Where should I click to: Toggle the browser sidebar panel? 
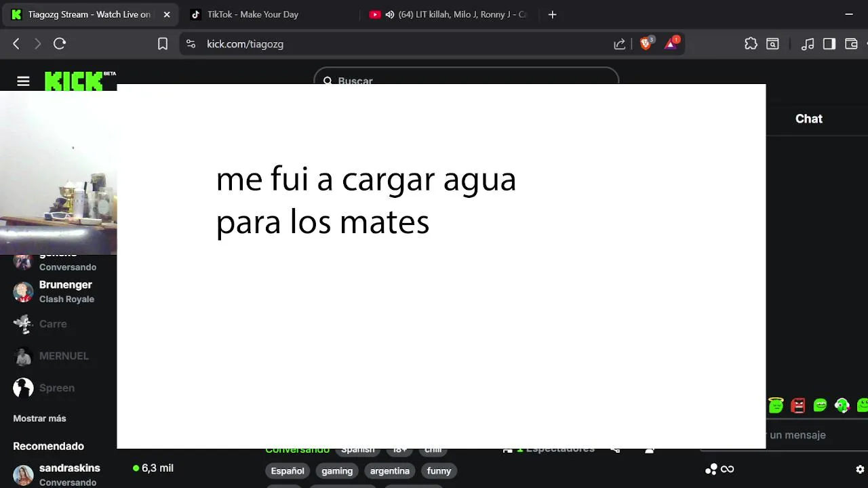pos(829,43)
